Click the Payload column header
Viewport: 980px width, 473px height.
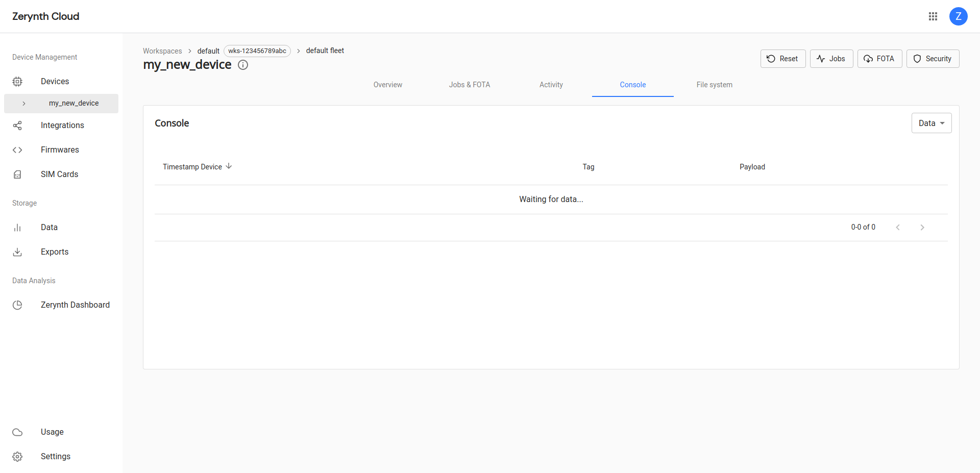[x=752, y=167]
